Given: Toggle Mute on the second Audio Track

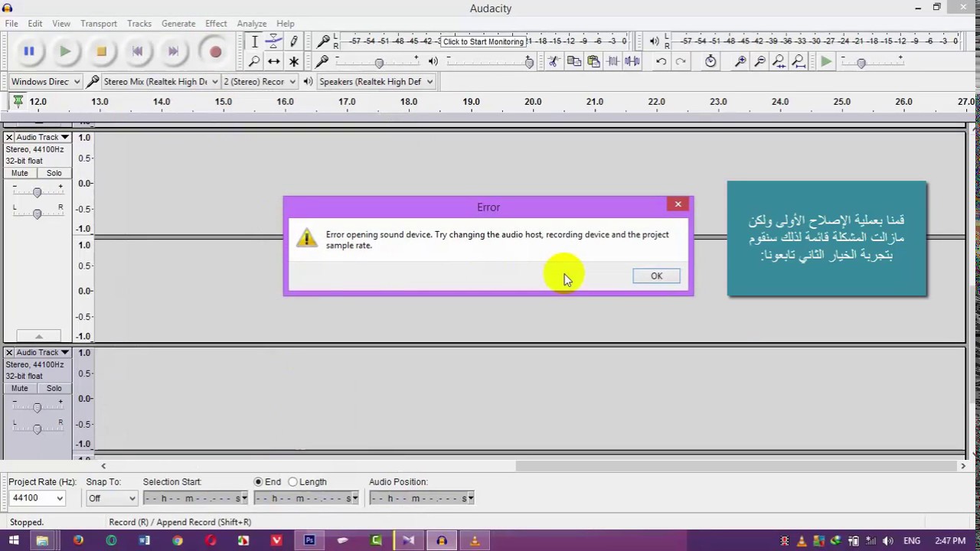Looking at the screenshot, I should tap(20, 388).
